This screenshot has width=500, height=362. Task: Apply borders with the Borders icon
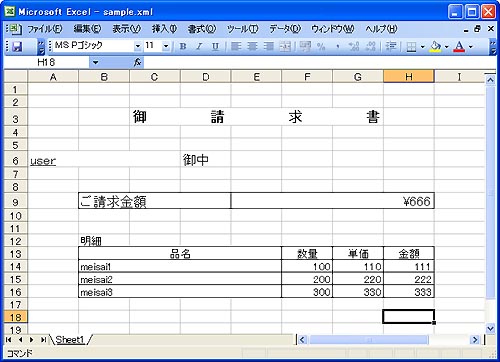411,47
